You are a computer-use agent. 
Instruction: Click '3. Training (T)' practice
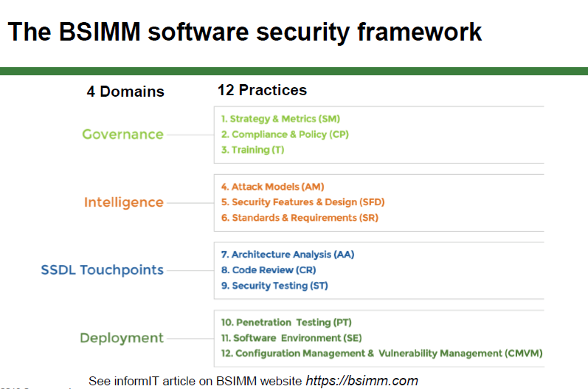252,150
